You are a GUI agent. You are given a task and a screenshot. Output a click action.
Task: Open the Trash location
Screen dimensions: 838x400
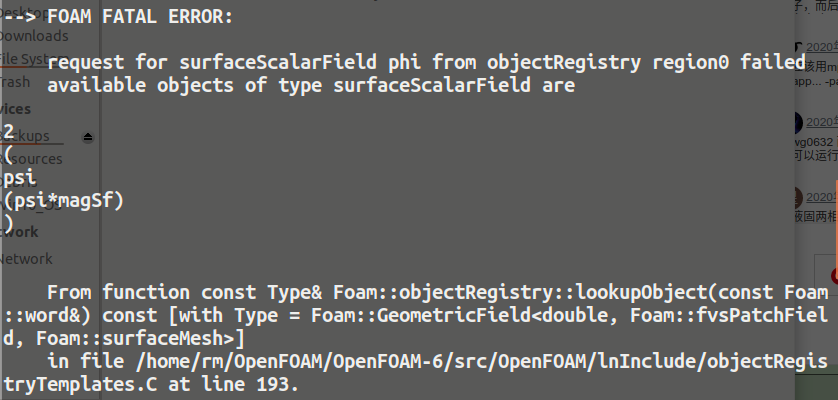click(x=15, y=83)
